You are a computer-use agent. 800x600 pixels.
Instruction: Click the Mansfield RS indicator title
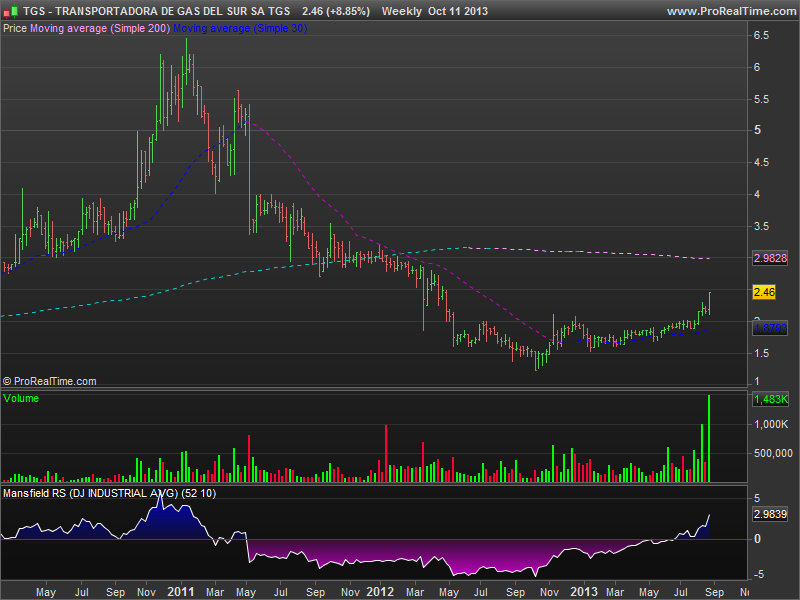(109, 493)
